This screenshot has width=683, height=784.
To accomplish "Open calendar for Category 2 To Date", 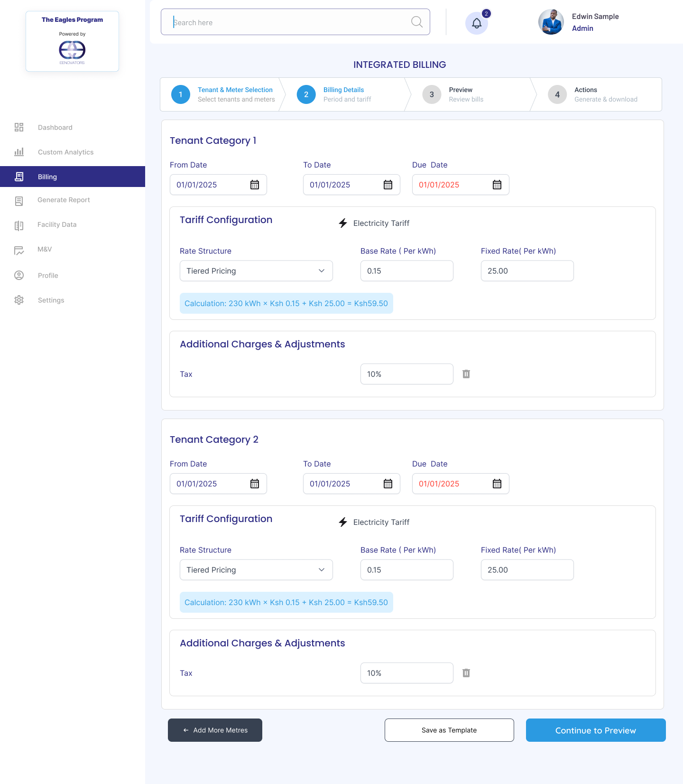I will click(x=388, y=484).
